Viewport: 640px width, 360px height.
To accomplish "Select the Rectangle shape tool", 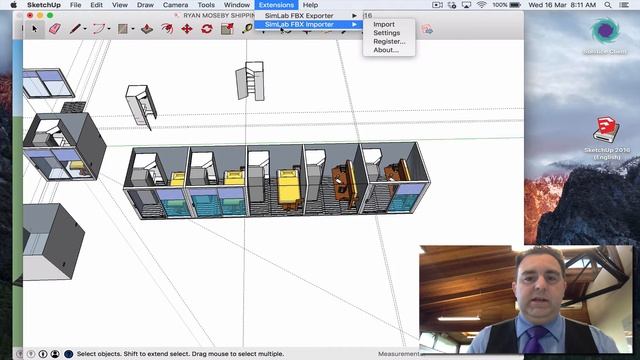I will pyautogui.click(x=123, y=29).
